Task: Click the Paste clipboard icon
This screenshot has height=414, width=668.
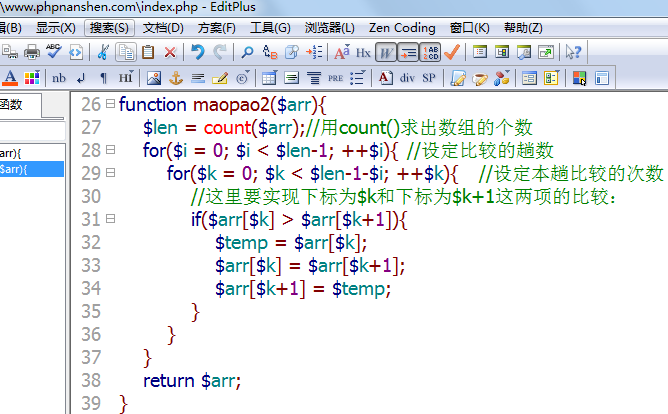Action: tap(148, 52)
